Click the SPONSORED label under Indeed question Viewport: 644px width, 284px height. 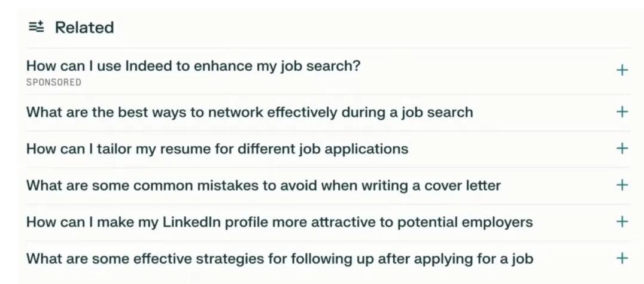[x=53, y=82]
